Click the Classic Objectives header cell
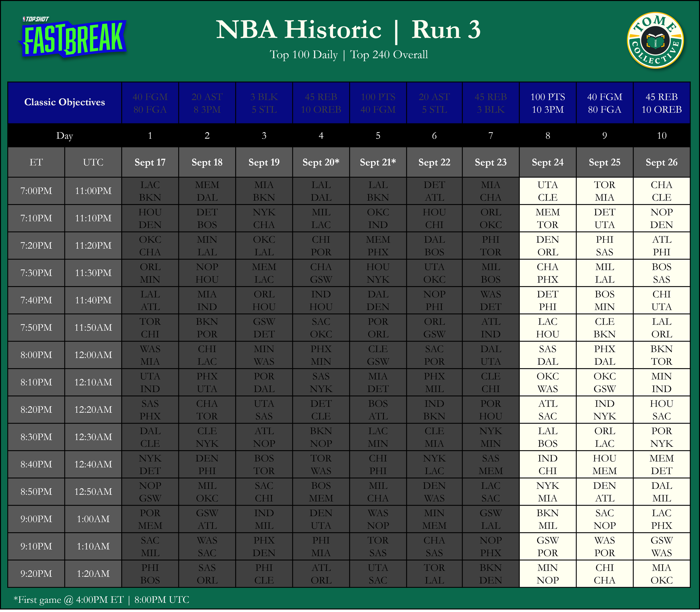This screenshot has width=700, height=612. [65, 102]
